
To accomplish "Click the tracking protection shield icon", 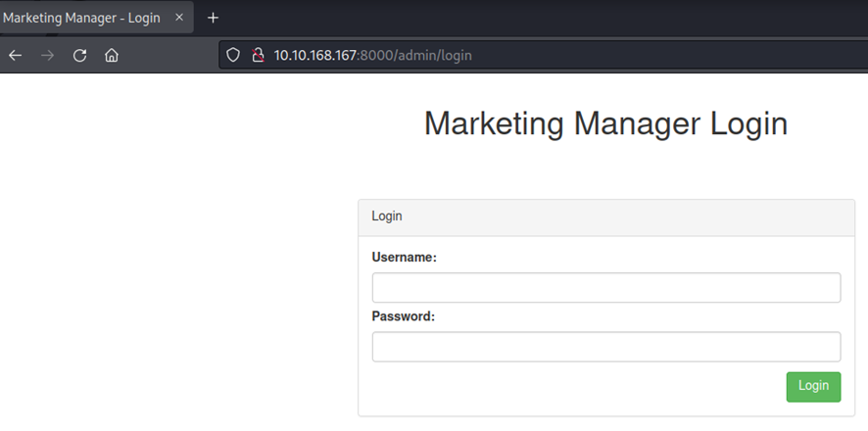I will pos(233,55).
